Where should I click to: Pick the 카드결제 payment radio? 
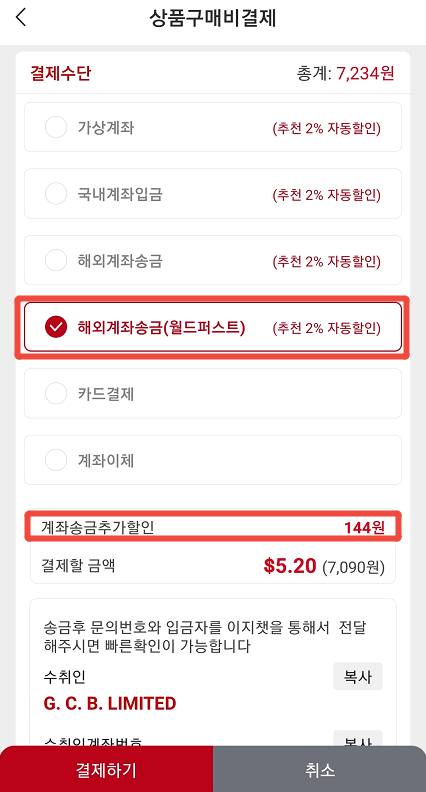click(x=56, y=393)
